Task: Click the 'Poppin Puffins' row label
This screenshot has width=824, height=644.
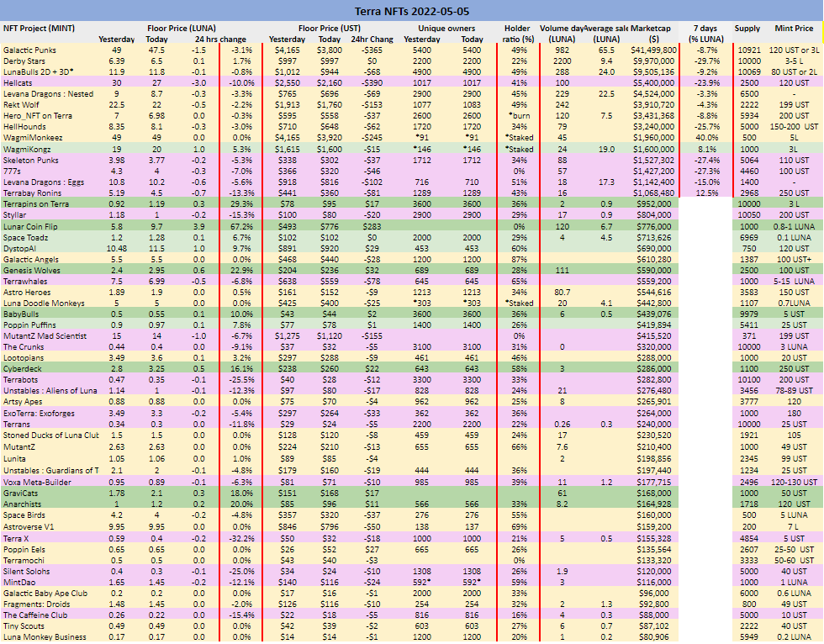Action: tap(29, 325)
